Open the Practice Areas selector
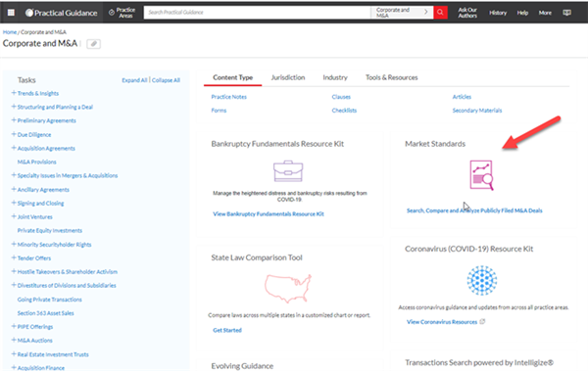 pos(122,13)
